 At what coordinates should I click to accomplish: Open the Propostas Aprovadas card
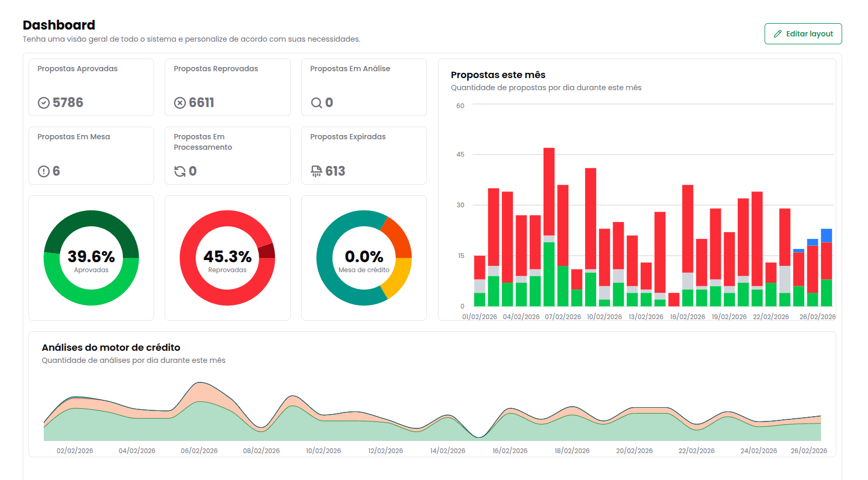(91, 87)
